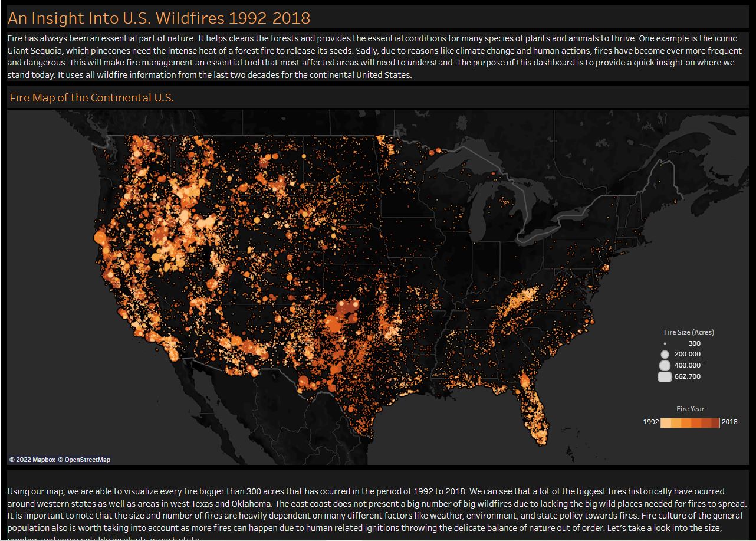Click the large fire circle on California's northern coast

pyautogui.click(x=100, y=237)
